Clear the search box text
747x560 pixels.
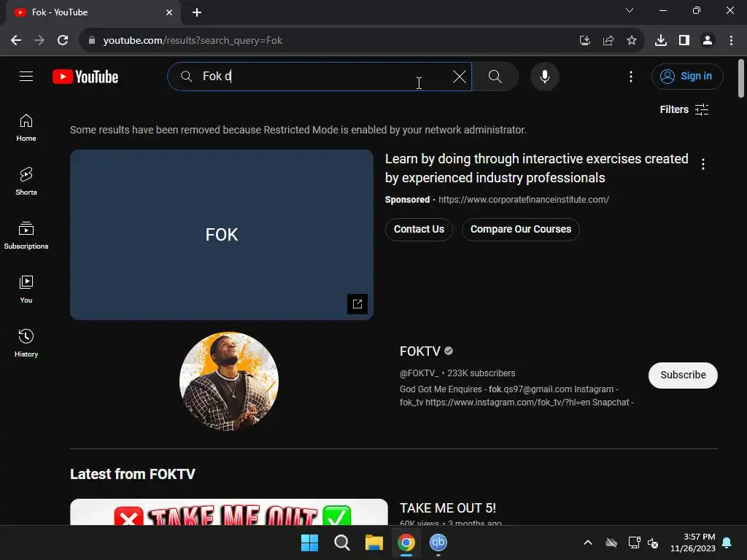point(460,76)
